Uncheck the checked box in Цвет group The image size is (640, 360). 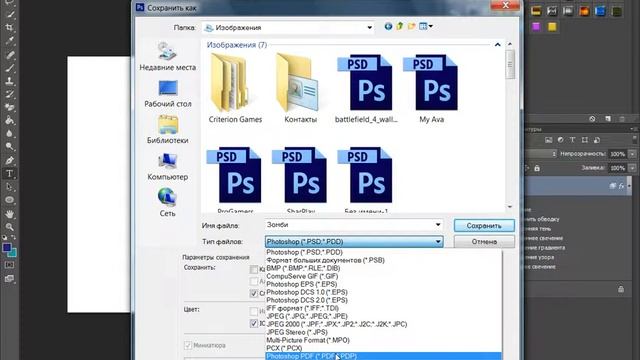coord(253,324)
